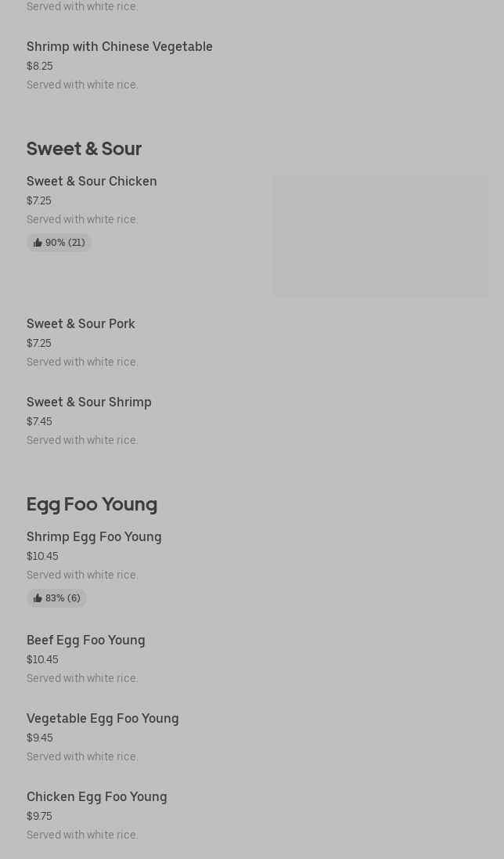
Task: Click thumbs-up icon on Shrimp Egg Foo Young rating
Action: point(38,598)
